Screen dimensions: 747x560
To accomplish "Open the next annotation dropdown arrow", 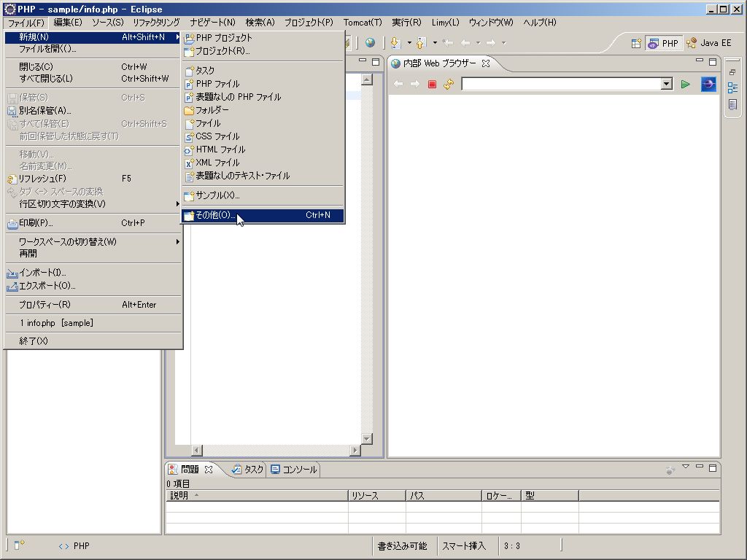I will coord(409,43).
